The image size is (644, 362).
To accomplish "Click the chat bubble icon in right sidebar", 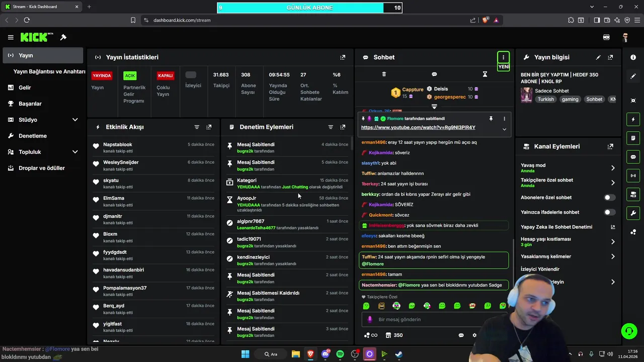I will pyautogui.click(x=633, y=157).
